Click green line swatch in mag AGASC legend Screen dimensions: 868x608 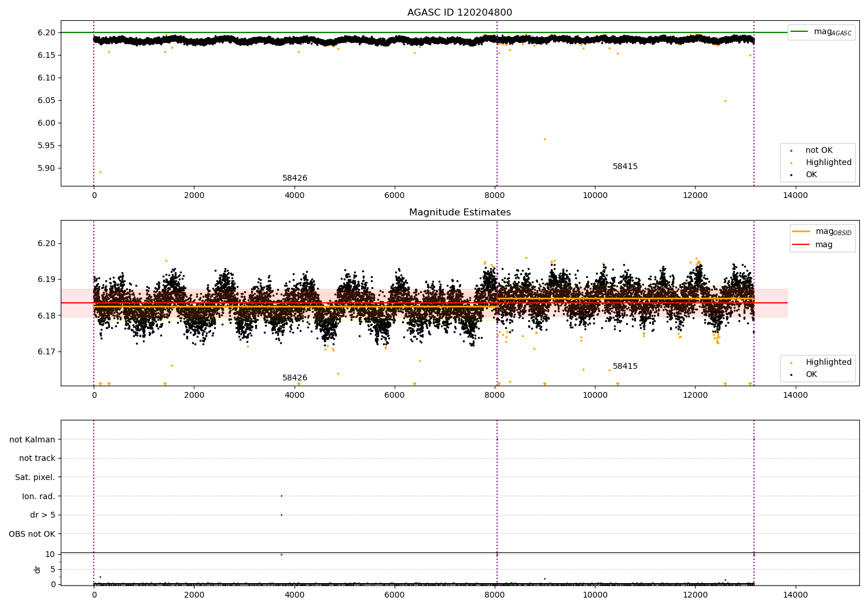tap(800, 32)
